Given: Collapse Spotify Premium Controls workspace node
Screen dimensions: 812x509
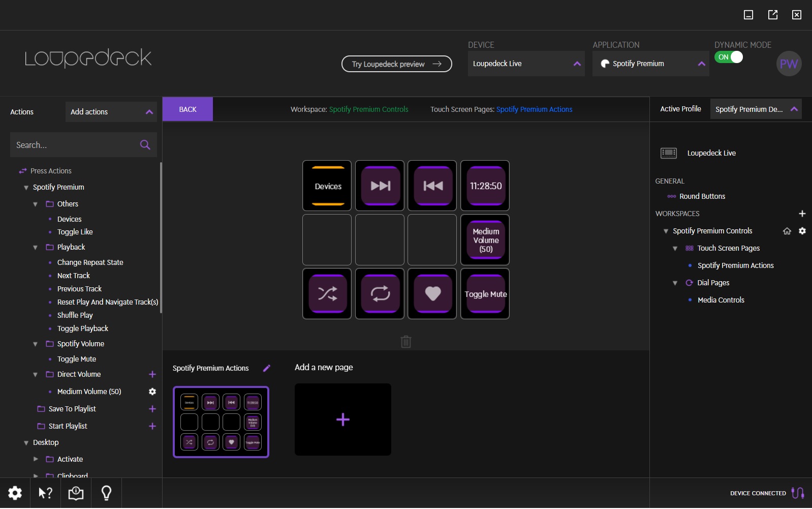Looking at the screenshot, I should point(666,231).
